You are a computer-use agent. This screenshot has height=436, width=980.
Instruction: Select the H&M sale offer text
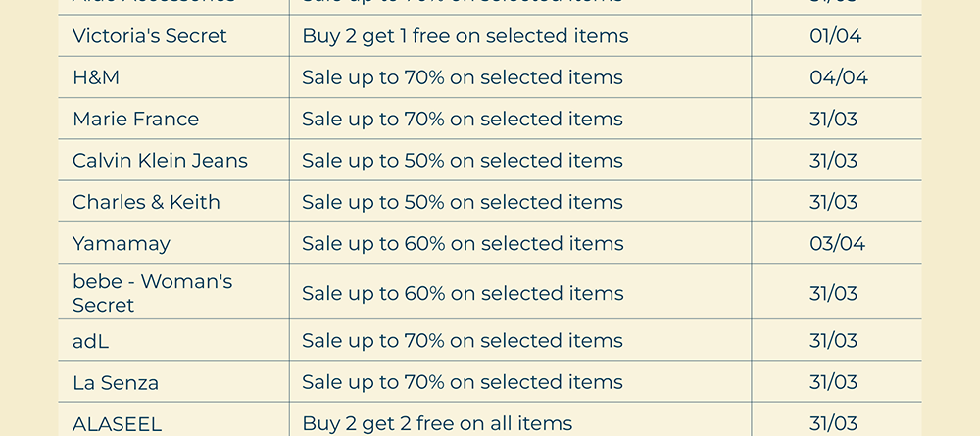click(x=462, y=77)
